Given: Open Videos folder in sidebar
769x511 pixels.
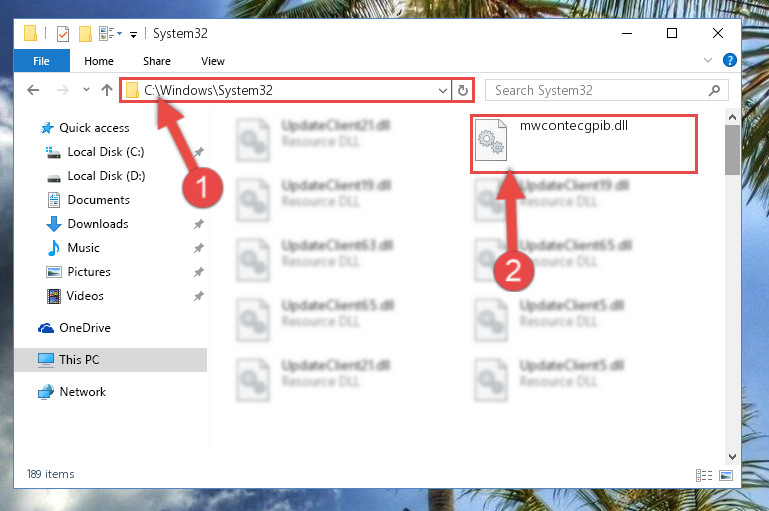Looking at the screenshot, I should [x=85, y=296].
